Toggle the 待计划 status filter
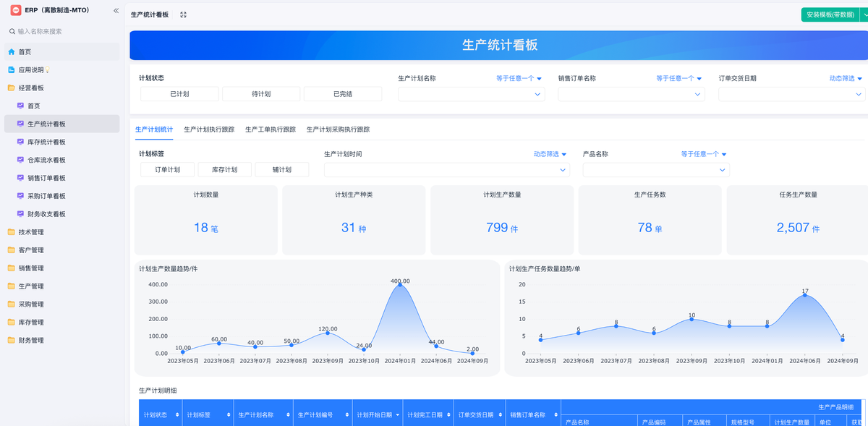Screen dimensions: 868x426 261,94
